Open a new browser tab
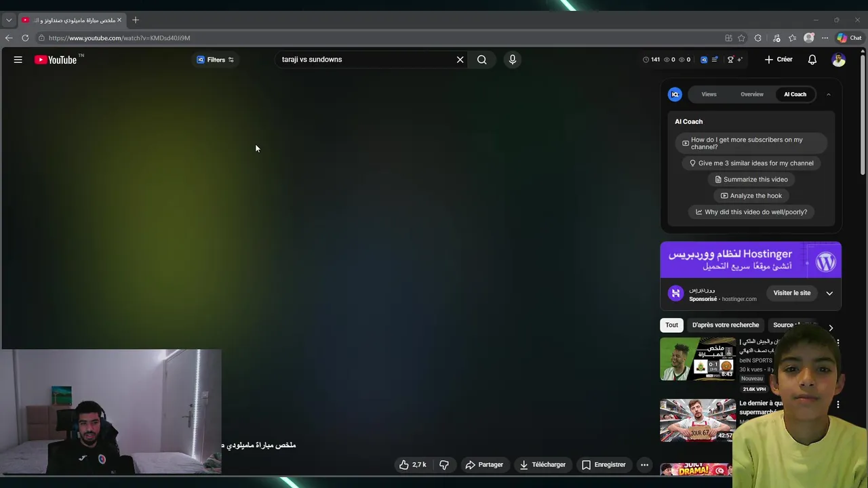The width and height of the screenshot is (868, 488). point(136,20)
